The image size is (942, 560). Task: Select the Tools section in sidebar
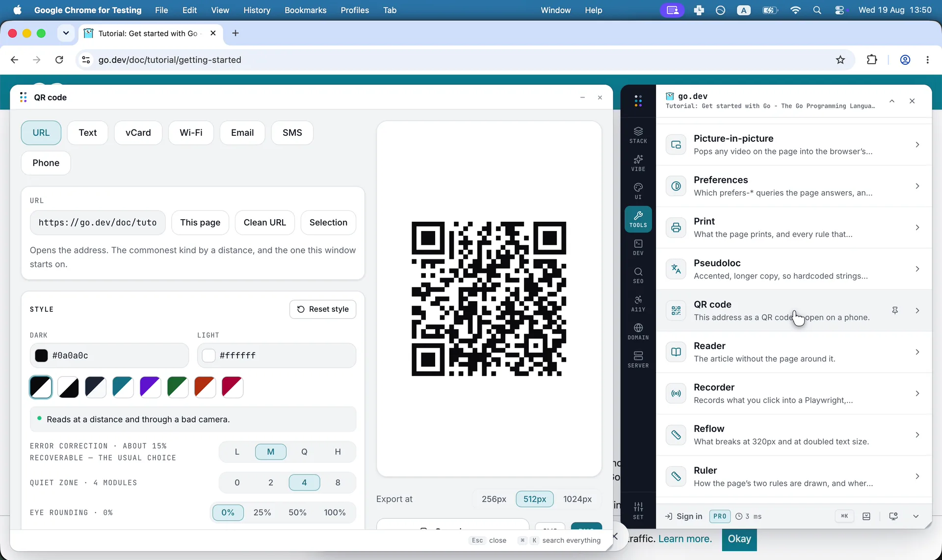(x=638, y=219)
